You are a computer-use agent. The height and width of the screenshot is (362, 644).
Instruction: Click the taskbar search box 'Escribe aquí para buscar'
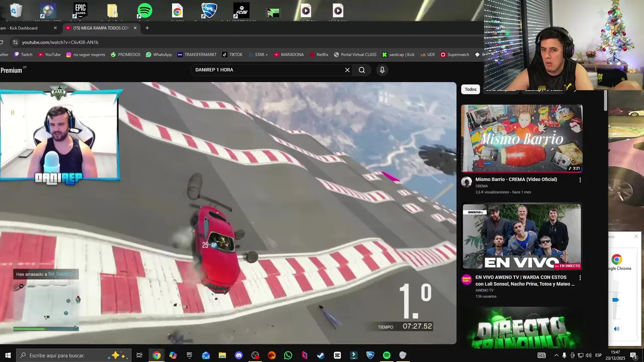coord(73,355)
